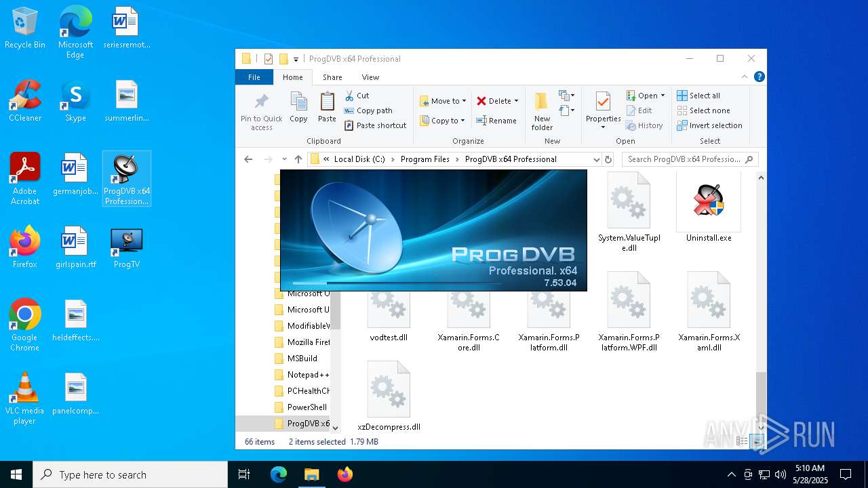
Task: Launch Adobe Acrobat shortcut
Action: 25,179
